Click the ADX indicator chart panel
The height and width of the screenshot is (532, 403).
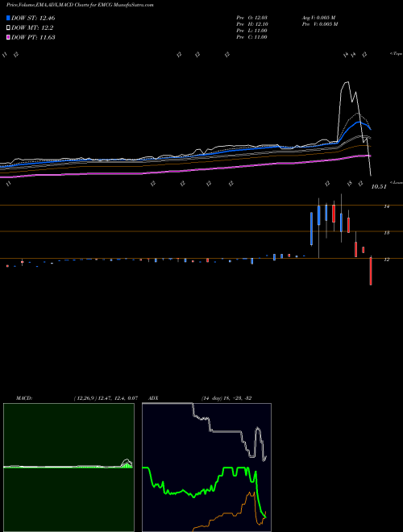[x=206, y=468]
